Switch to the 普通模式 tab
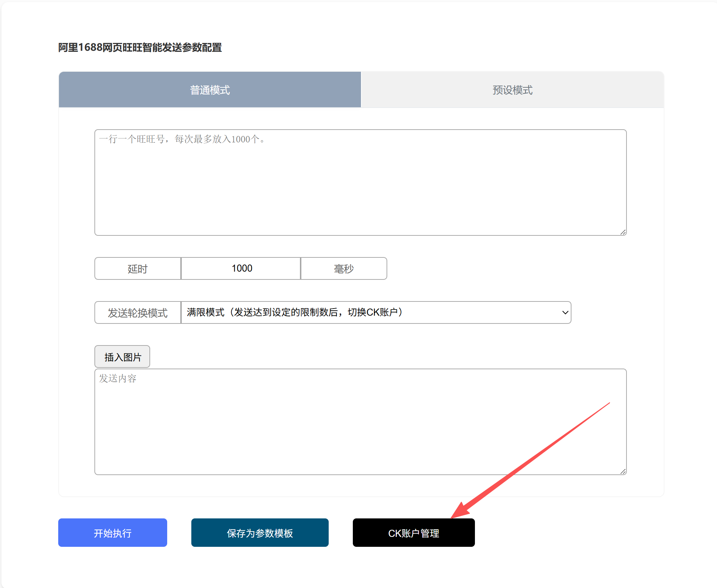717x588 pixels. coord(210,90)
